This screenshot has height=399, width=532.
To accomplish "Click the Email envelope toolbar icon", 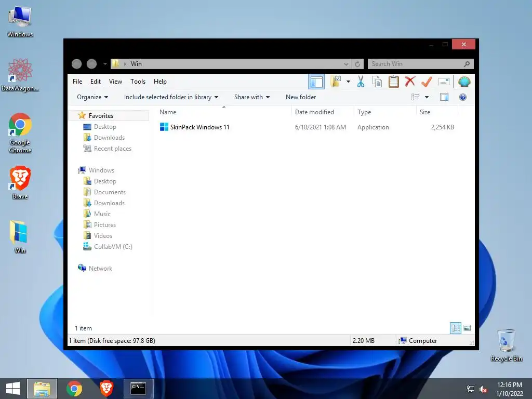I will 444,82.
